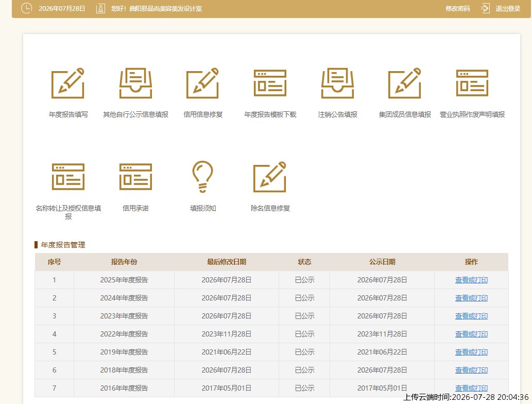
Task: Click 修改密码 in the top bar
Action: tap(458, 8)
